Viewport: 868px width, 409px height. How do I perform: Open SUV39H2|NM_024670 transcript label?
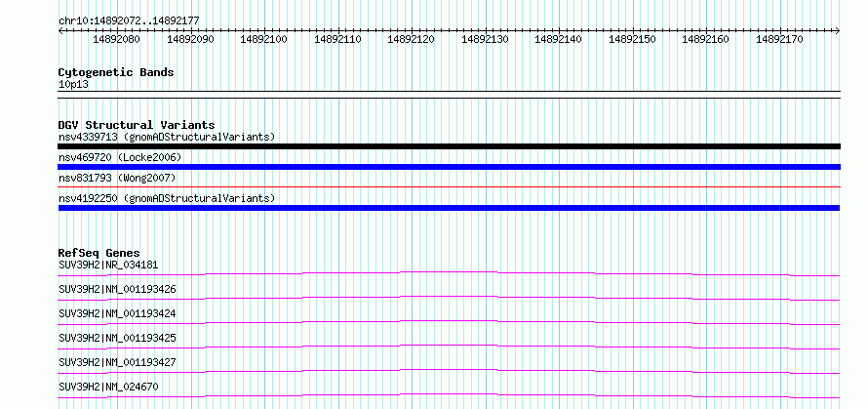(108, 387)
